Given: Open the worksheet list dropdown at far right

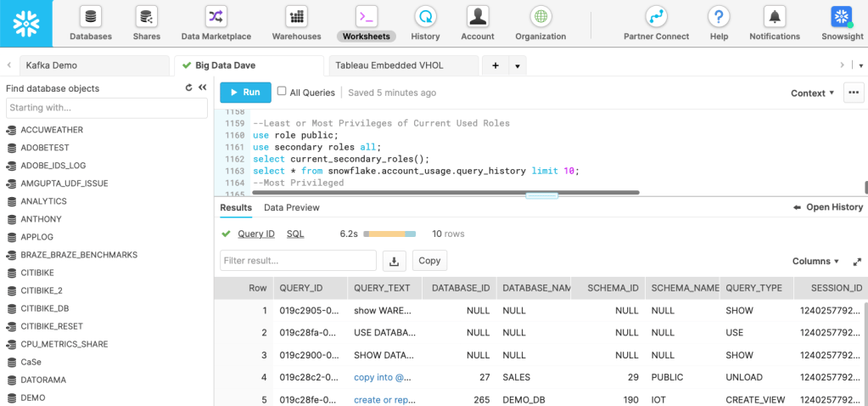Looking at the screenshot, I should [x=861, y=65].
